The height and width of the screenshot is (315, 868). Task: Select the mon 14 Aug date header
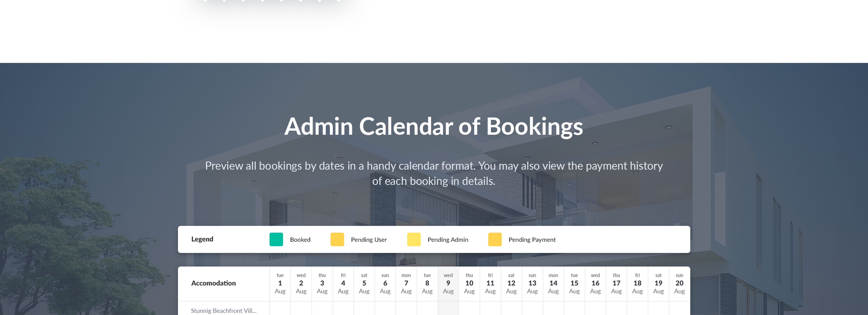(x=553, y=283)
